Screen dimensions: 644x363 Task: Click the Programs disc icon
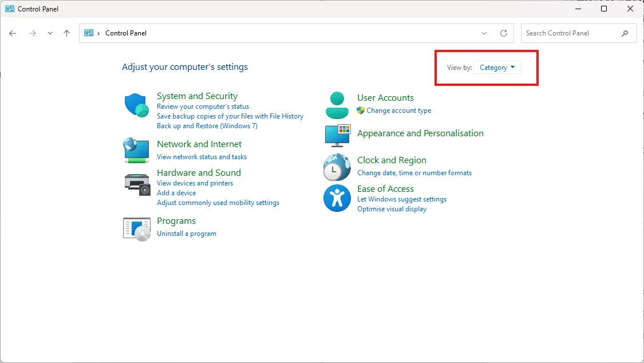point(137,229)
